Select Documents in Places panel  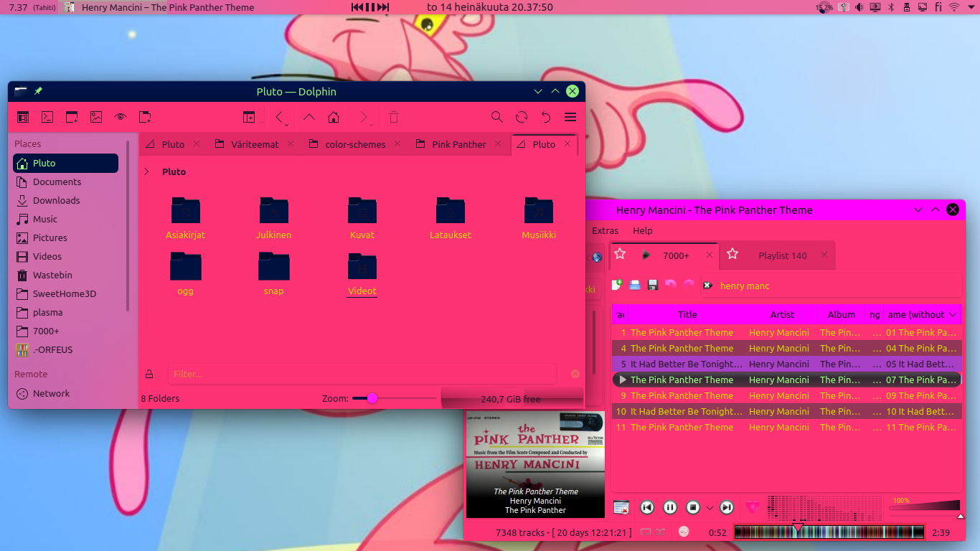click(x=65, y=182)
